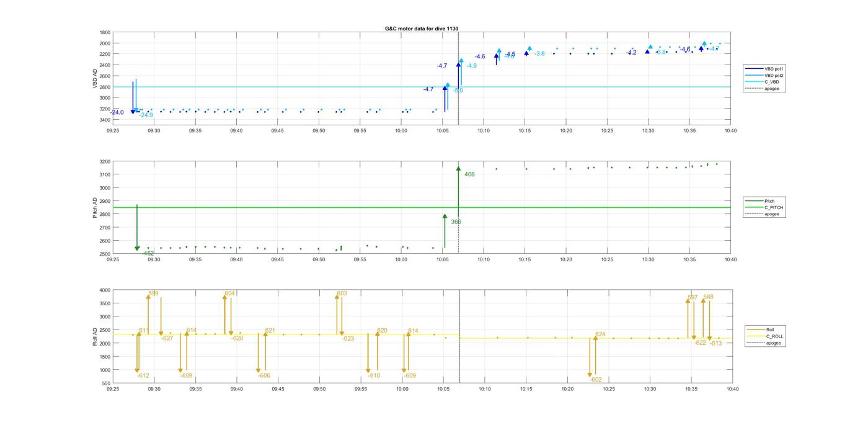The height and width of the screenshot is (430, 868).
Task: Click the "Pitch AD" y-axis label
Action: (95, 208)
